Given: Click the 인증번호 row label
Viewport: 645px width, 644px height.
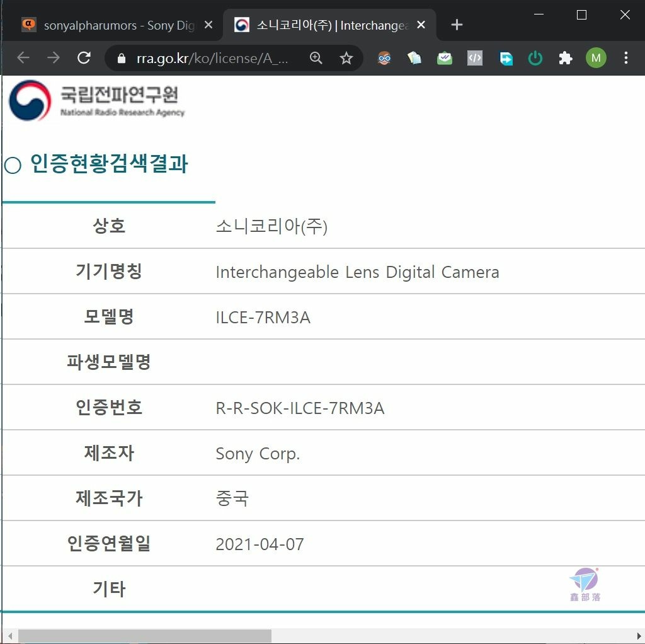Looking at the screenshot, I should [x=109, y=408].
